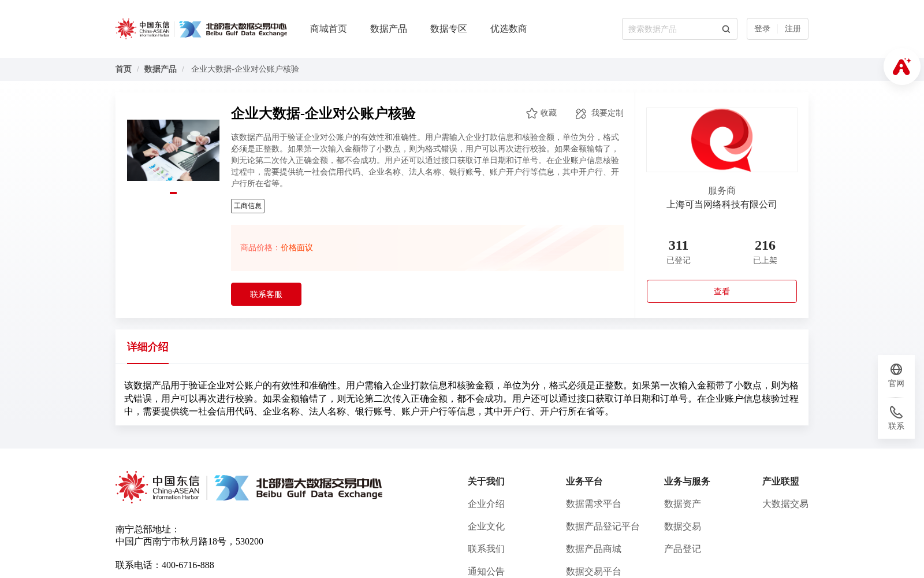The width and height of the screenshot is (924, 578).
Task: Open 数据产品 navigation menu
Action: 389,29
